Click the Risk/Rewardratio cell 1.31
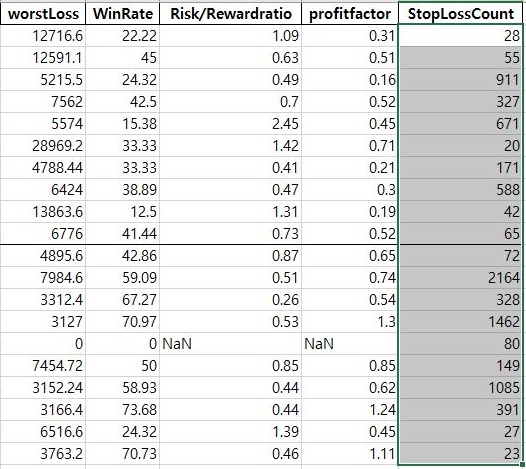Viewport: 526px width, 469px height. point(230,212)
